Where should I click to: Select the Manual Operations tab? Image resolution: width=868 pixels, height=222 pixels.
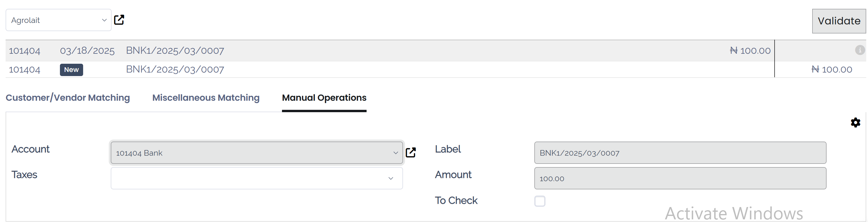point(324,98)
